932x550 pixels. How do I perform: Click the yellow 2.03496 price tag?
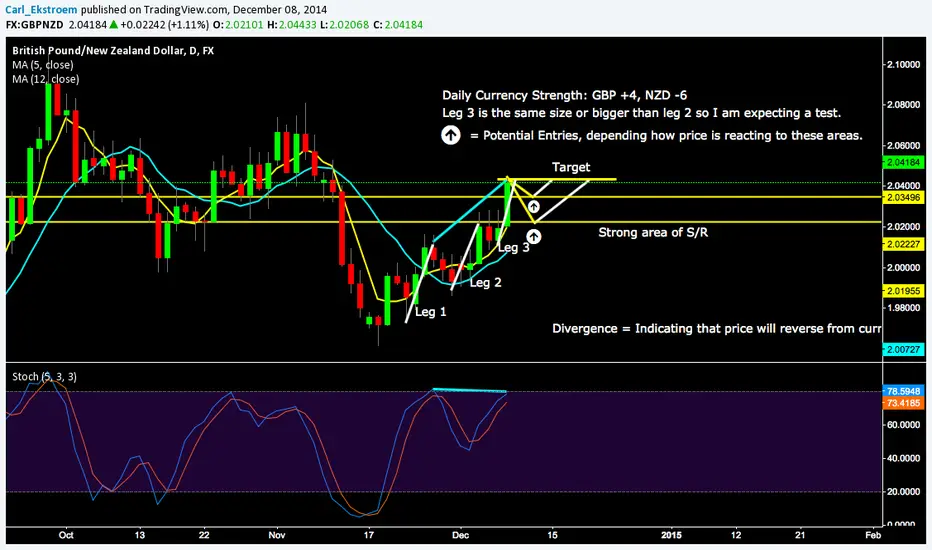pyautogui.click(x=903, y=197)
